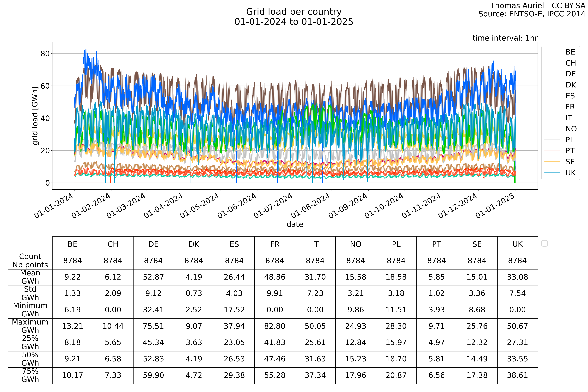
Task: Click the FR maximum value 82.80 cell
Action: 275,326
